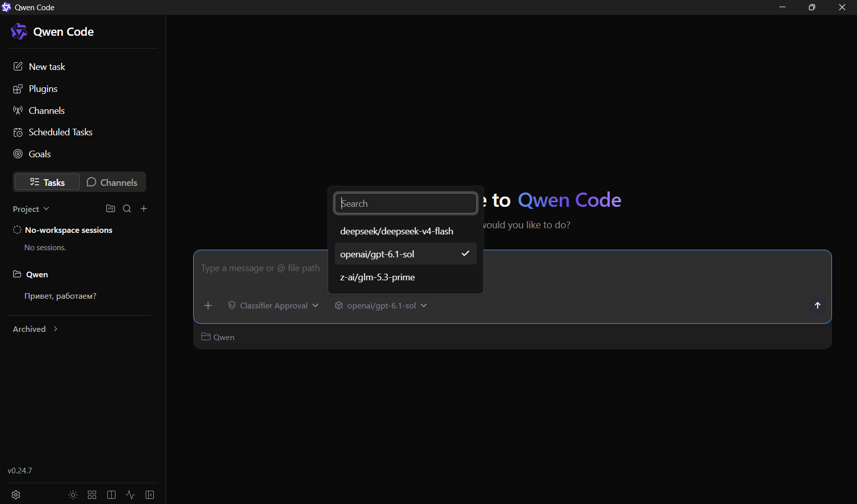Open session "Привет, работаем?"
Image resolution: width=857 pixels, height=504 pixels.
pos(60,296)
